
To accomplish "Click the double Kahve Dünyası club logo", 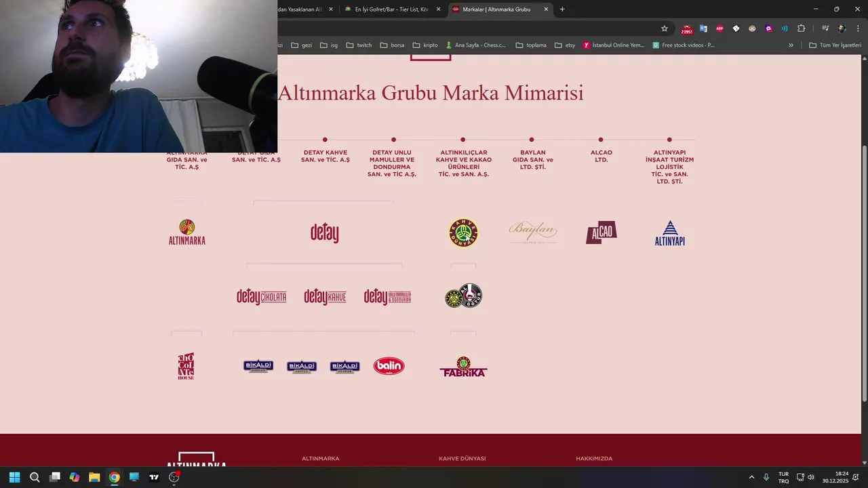I will (x=463, y=296).
